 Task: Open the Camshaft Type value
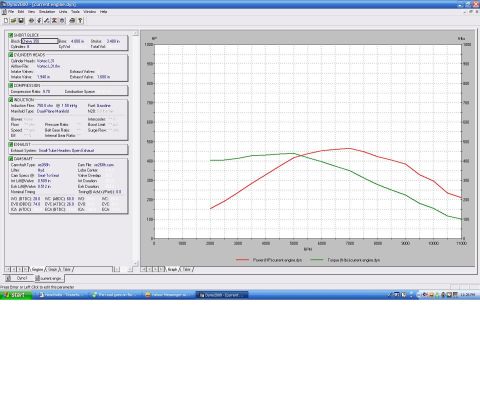coord(44,165)
